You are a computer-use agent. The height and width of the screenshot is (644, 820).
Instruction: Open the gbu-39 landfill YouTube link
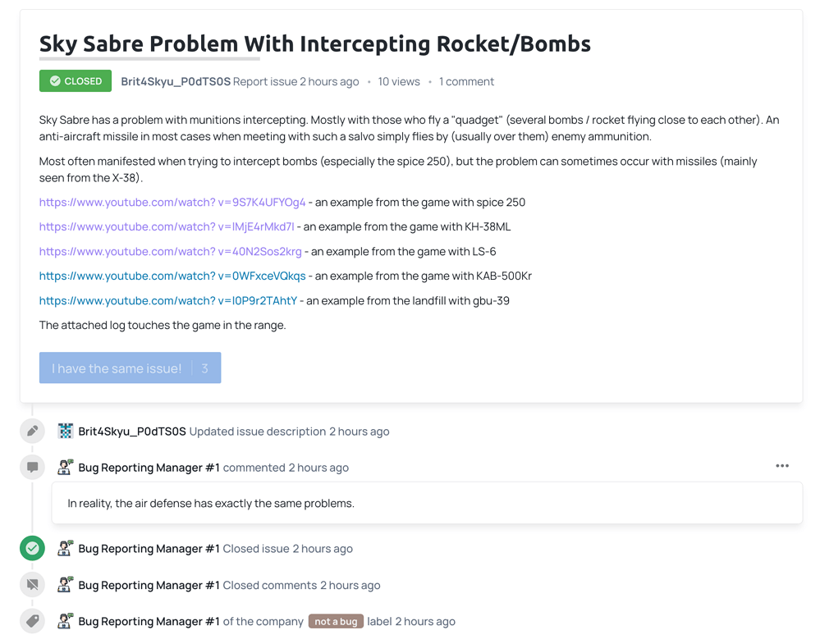coord(167,301)
